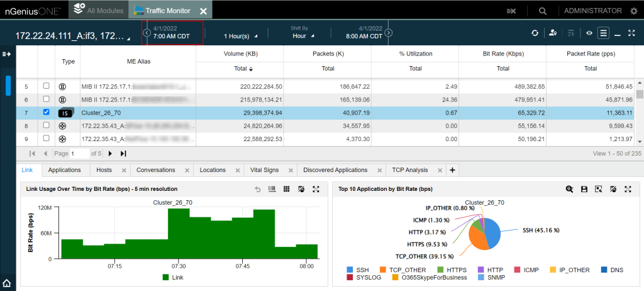The height and width of the screenshot is (291, 644).
Task: Uncheck the Cluster_26_70 row checkbox
Action: [x=47, y=112]
